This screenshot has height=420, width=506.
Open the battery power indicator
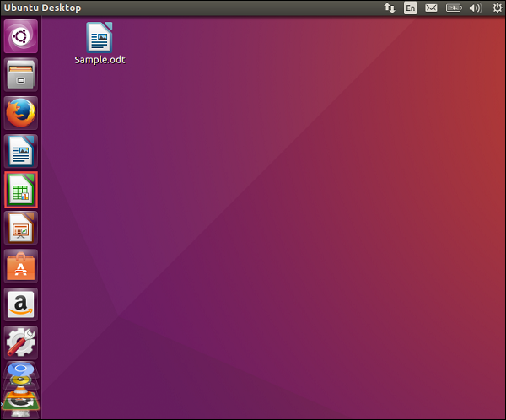click(x=454, y=8)
